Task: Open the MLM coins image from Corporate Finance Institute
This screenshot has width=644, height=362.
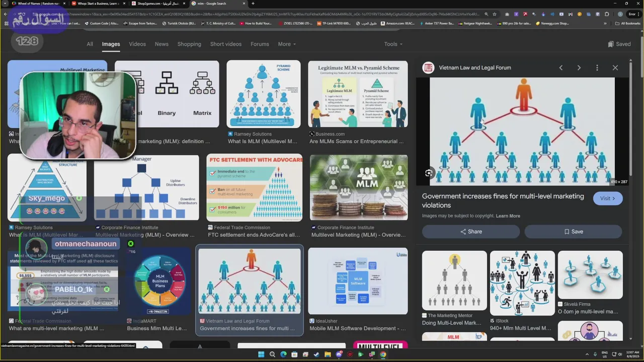Action: 359,188
